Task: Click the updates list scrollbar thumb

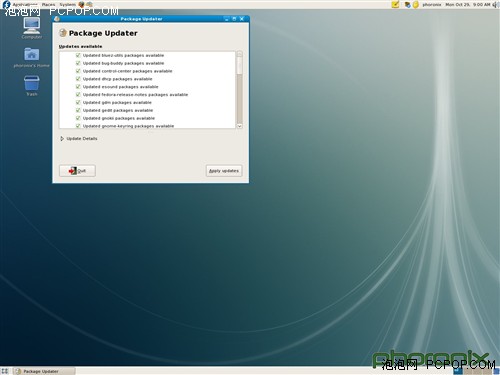Action: pyautogui.click(x=239, y=66)
